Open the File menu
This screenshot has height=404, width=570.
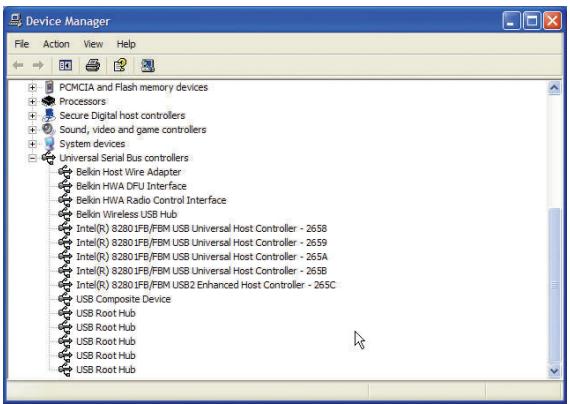click(21, 44)
